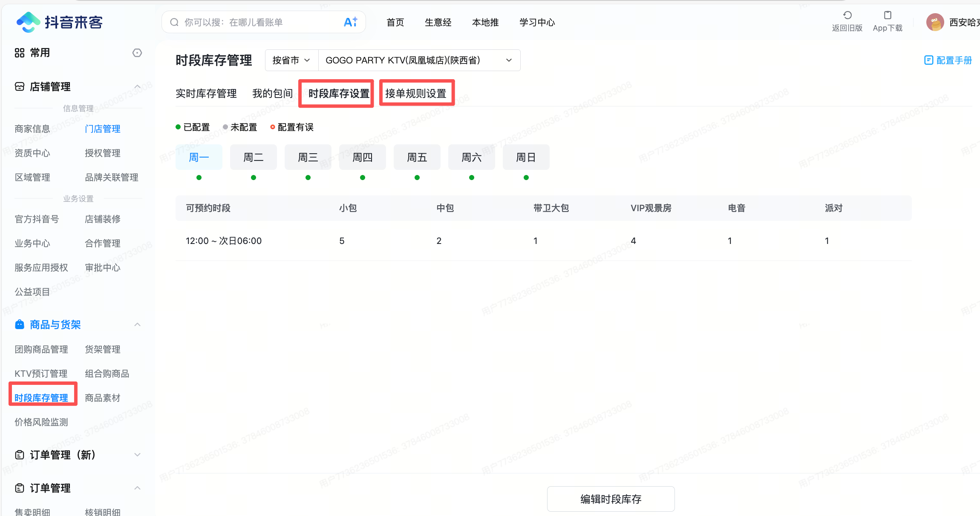Click inside the search input field
980x516 pixels.
pos(256,22)
